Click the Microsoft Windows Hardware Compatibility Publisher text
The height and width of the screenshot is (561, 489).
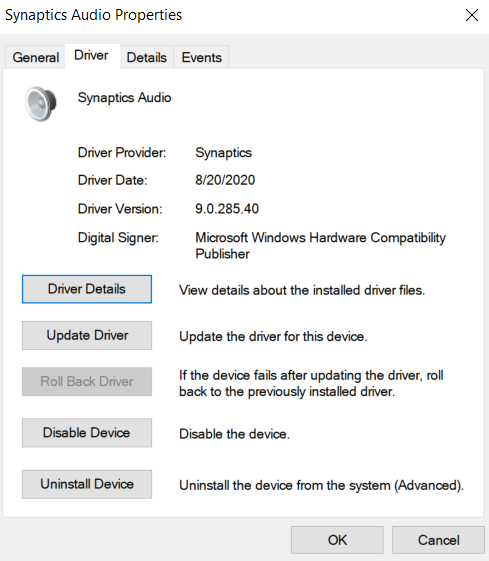tap(321, 245)
